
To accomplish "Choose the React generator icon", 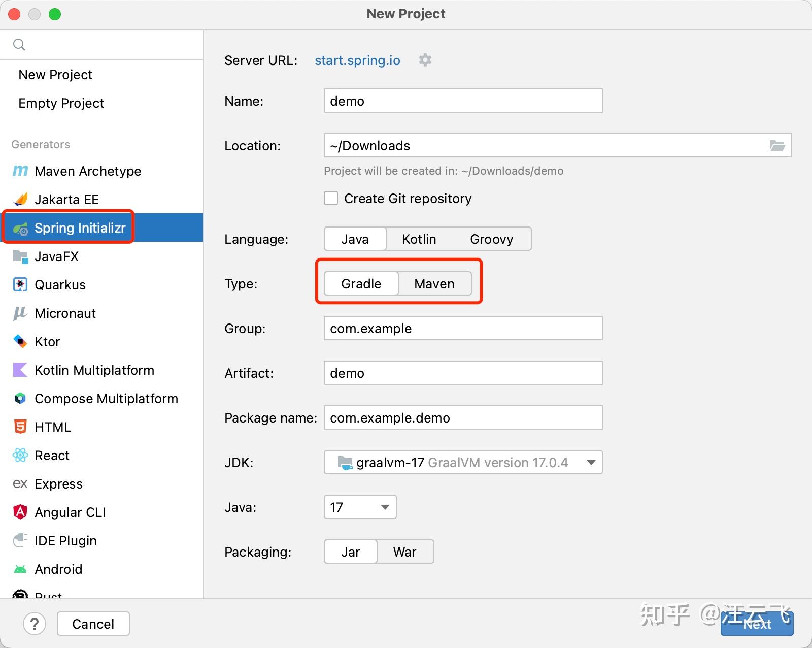I will click(20, 456).
